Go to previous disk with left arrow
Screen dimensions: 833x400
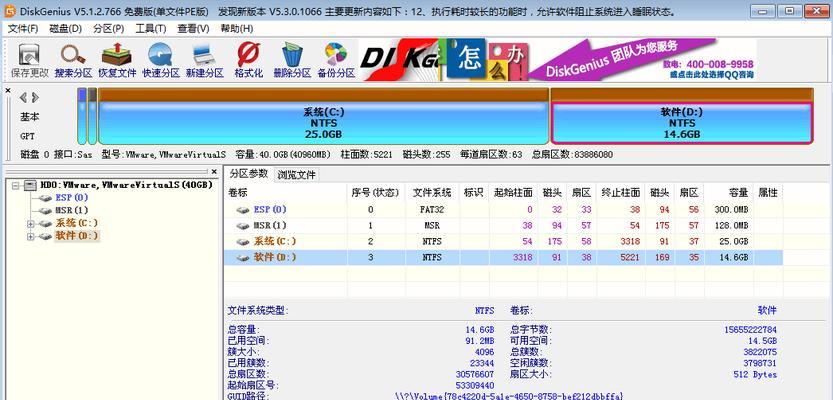[x=23, y=97]
